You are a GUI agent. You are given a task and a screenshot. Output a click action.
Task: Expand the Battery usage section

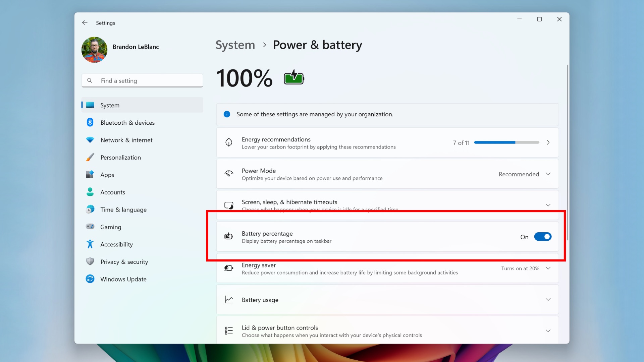click(x=548, y=300)
